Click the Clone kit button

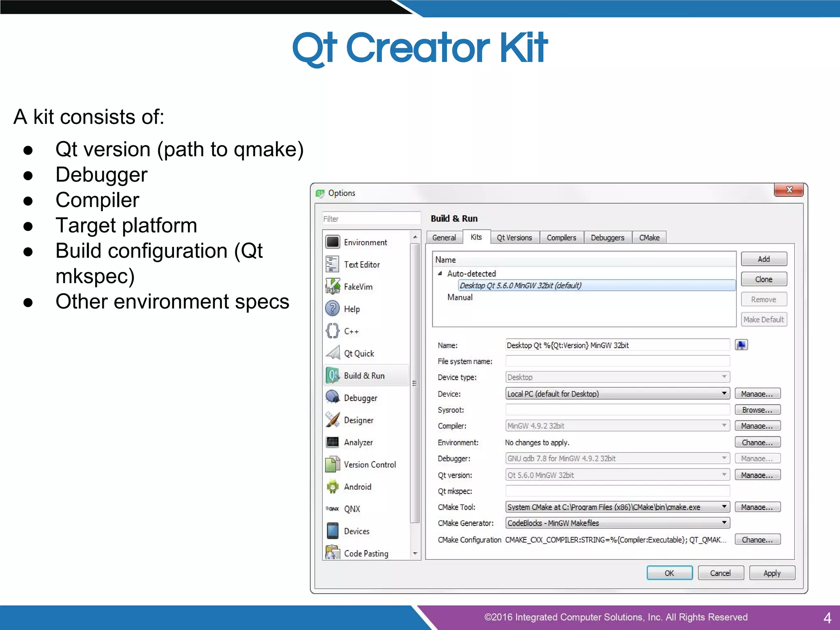pos(764,279)
